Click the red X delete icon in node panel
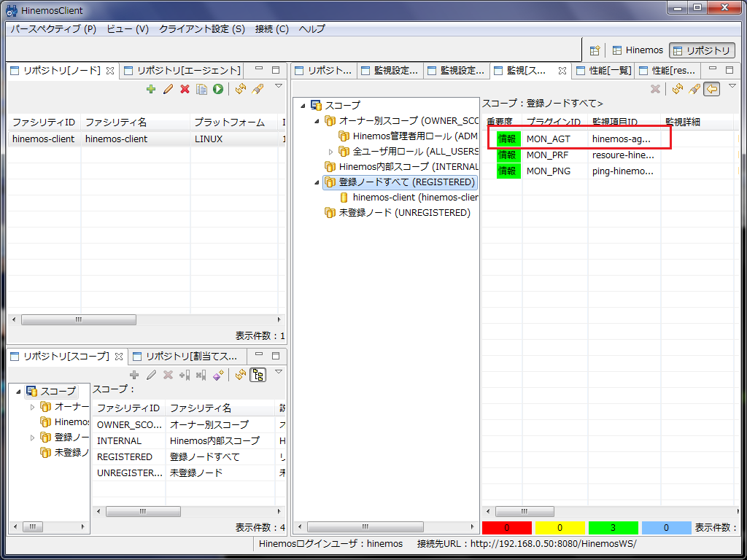747x560 pixels. (x=185, y=89)
